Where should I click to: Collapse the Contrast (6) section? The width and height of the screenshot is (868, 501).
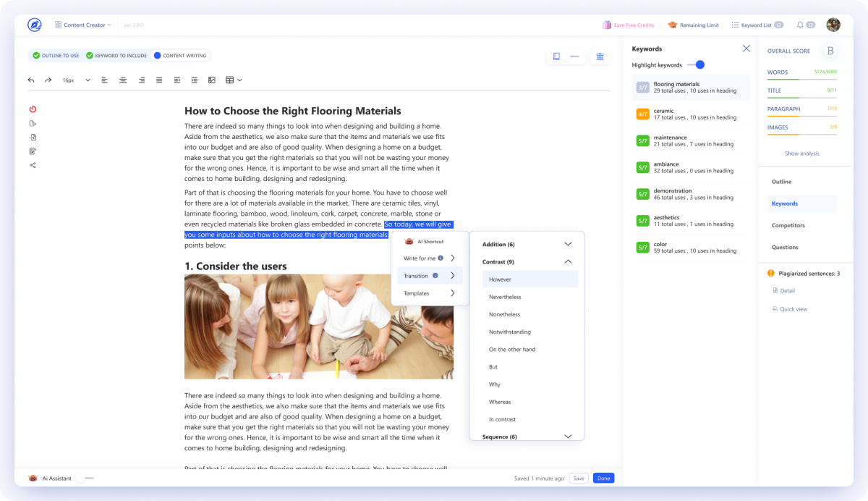(568, 261)
